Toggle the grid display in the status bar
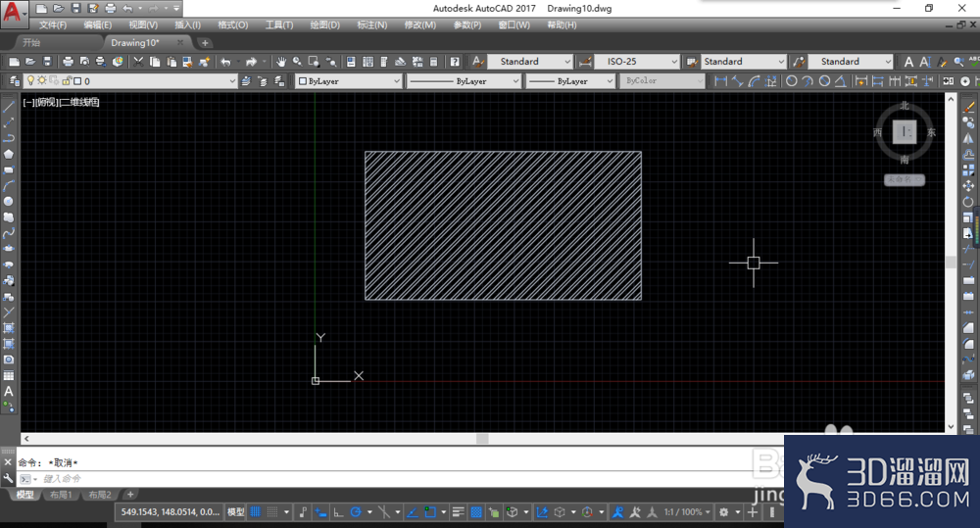Viewport: 980px width, 528px height. click(x=255, y=512)
